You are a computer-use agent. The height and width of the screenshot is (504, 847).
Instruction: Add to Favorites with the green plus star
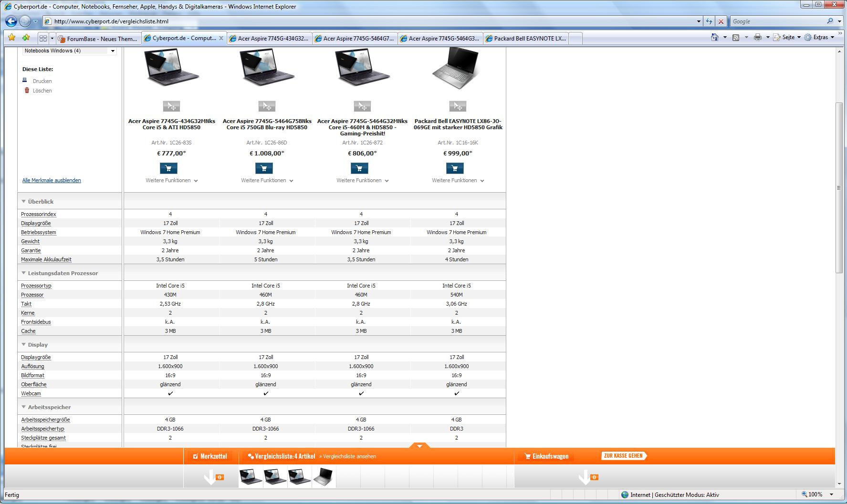26,38
